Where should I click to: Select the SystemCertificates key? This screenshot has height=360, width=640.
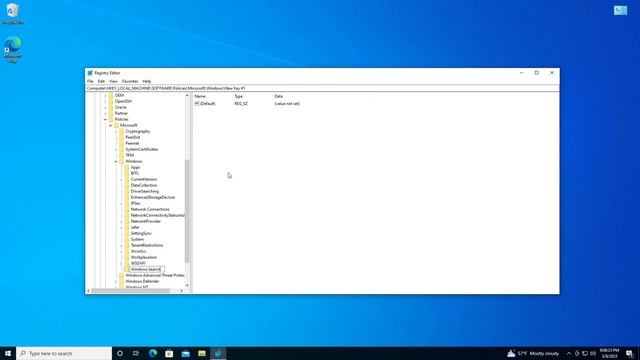[x=142, y=149]
